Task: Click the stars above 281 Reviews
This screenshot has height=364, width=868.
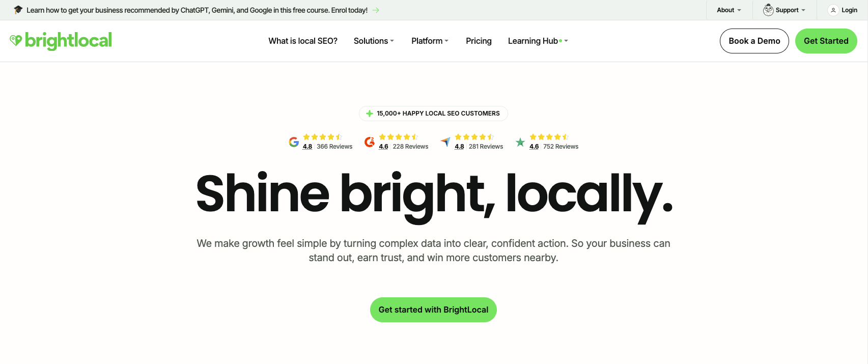Action: (x=474, y=137)
